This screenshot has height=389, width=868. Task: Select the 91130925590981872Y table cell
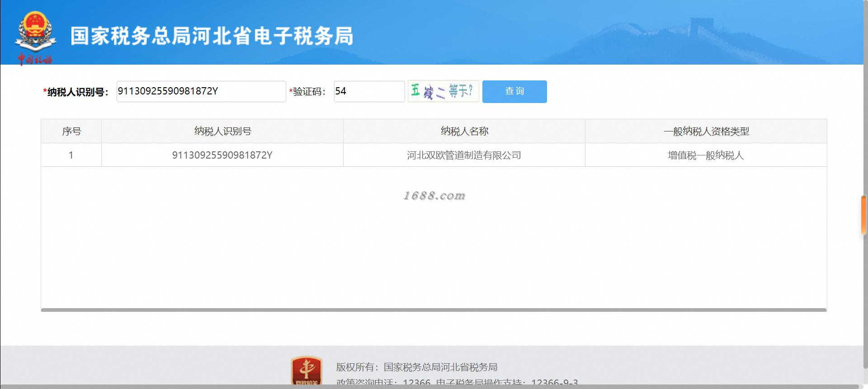coord(222,155)
